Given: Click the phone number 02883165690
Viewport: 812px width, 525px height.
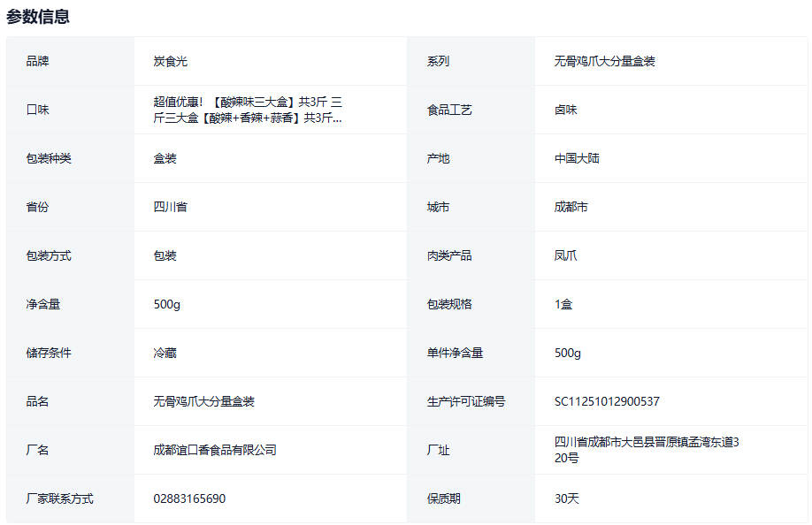Looking at the screenshot, I should pos(189,498).
